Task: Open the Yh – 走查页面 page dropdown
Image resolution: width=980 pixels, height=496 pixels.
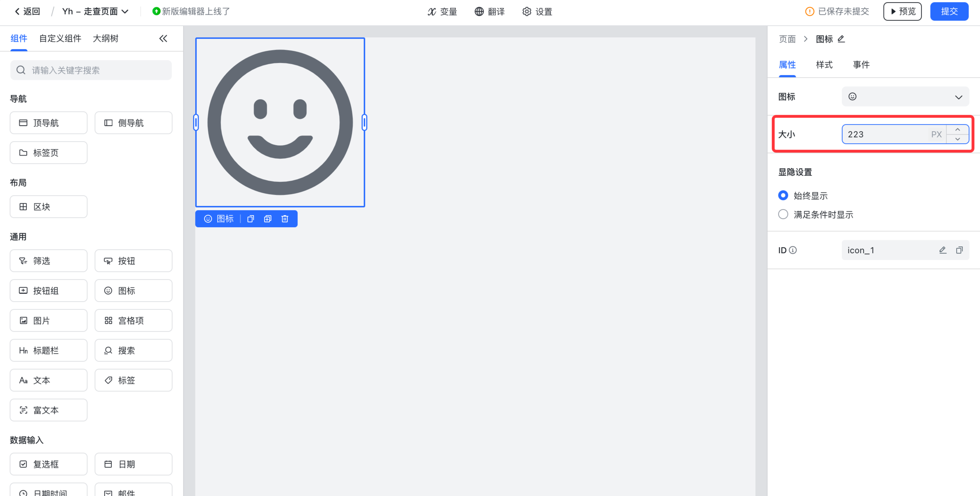Action: tap(96, 11)
